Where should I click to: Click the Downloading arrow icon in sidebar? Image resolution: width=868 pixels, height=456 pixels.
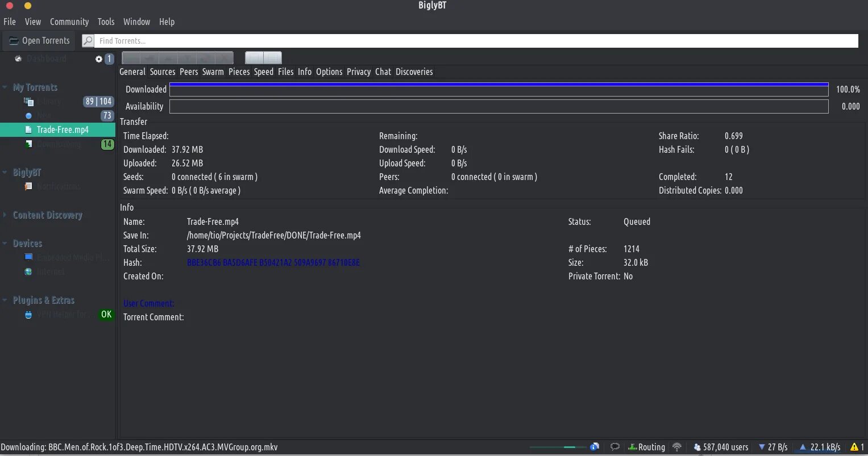click(x=28, y=144)
